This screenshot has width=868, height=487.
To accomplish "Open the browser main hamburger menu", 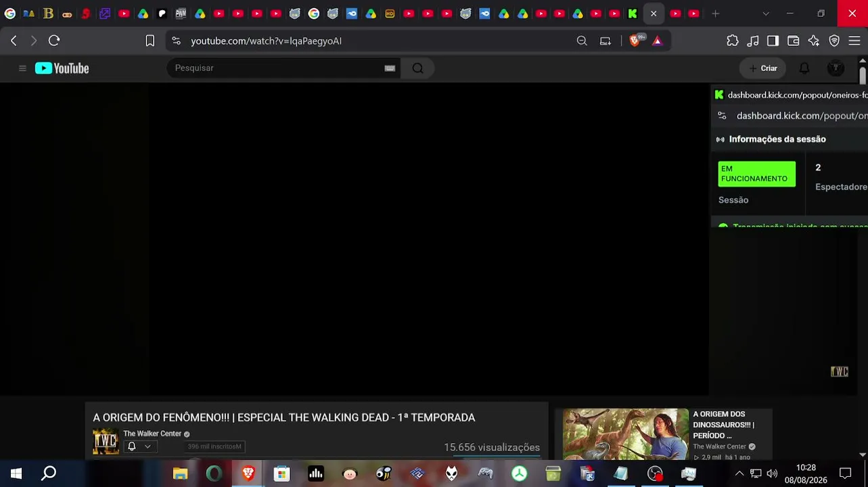I will click(x=854, y=41).
